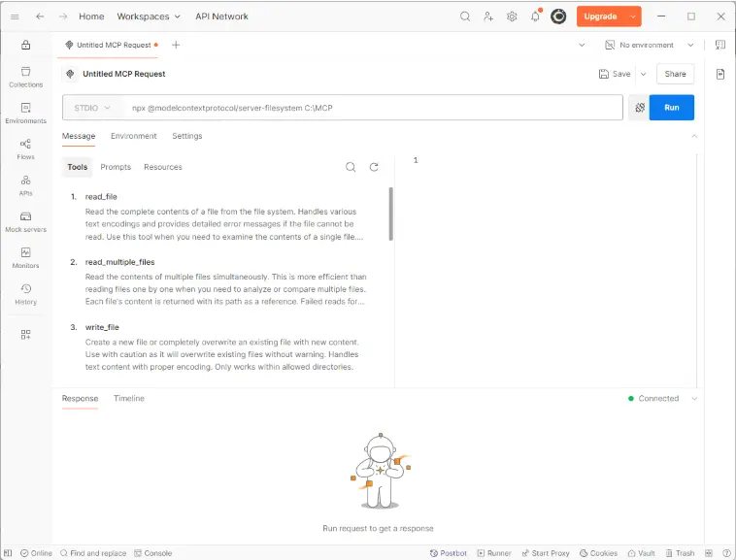
Task: Toggle the sidebar panel in status bar
Action: point(8,553)
